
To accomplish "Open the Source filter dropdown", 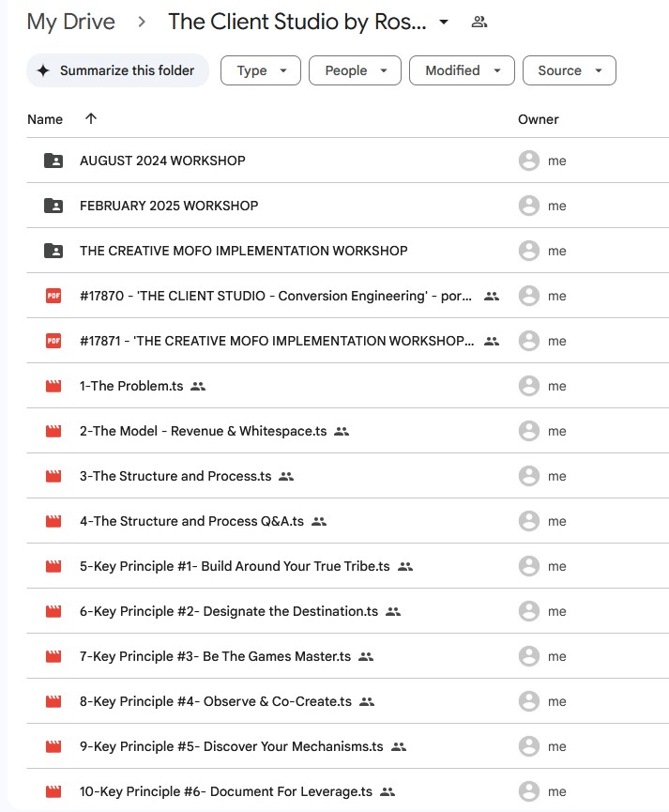I will click(570, 70).
